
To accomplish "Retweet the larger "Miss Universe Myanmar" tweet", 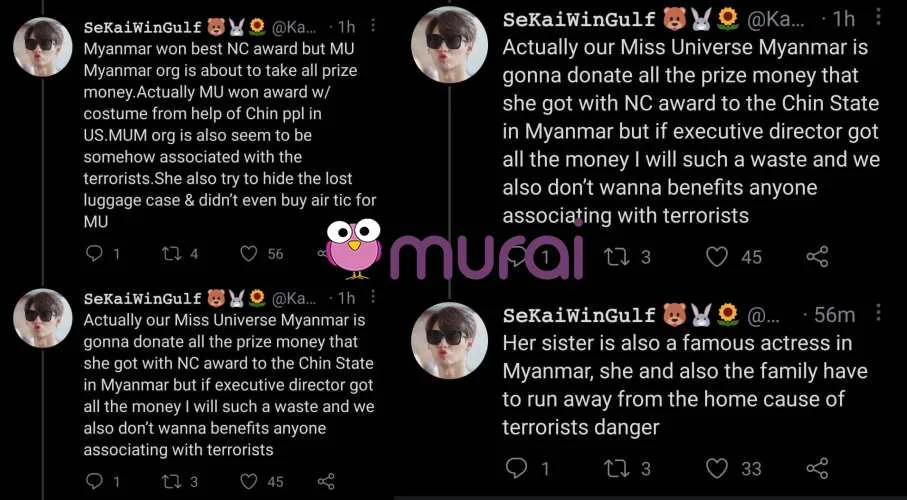I will point(617,257).
